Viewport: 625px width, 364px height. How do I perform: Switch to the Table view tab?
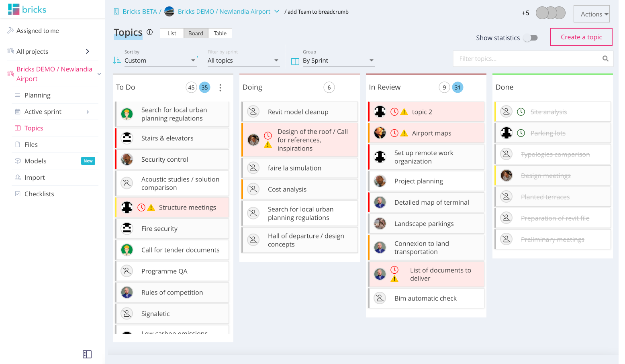click(220, 33)
